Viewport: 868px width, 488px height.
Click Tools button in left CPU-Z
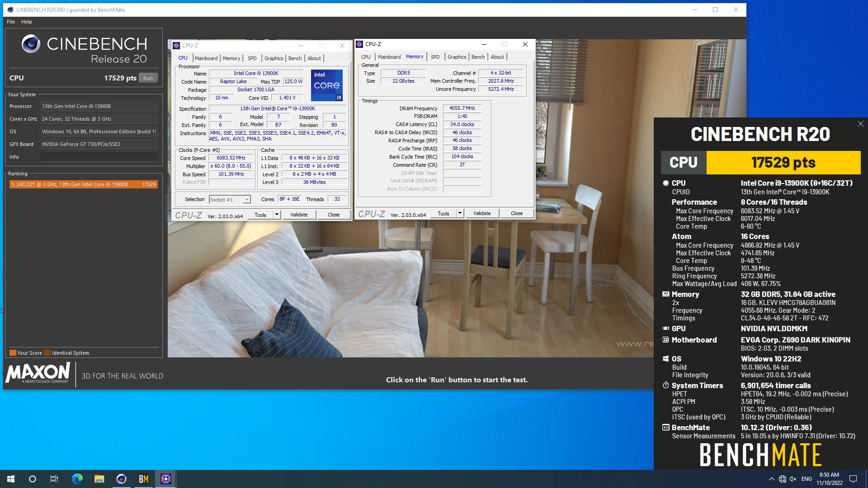[x=260, y=215]
